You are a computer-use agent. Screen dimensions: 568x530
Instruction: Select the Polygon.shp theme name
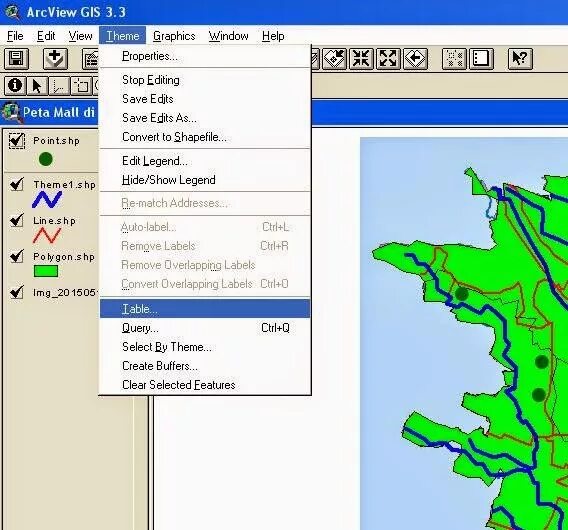[64, 256]
